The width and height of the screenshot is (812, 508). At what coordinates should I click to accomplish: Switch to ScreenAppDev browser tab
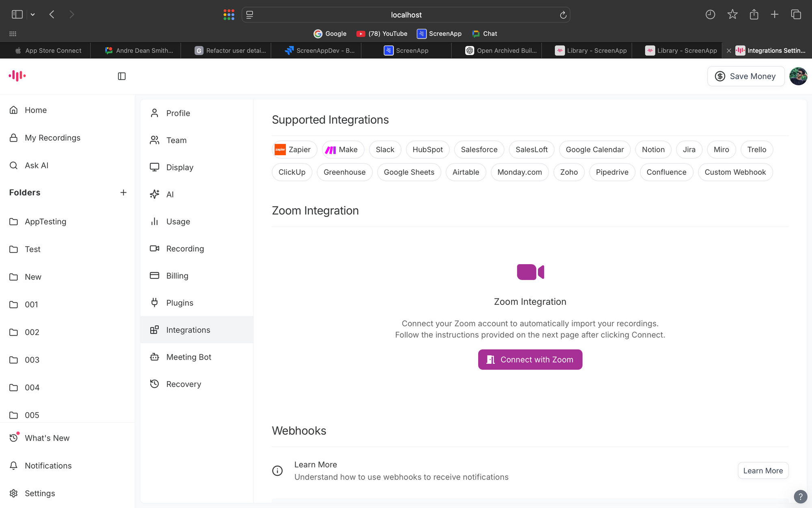point(320,50)
